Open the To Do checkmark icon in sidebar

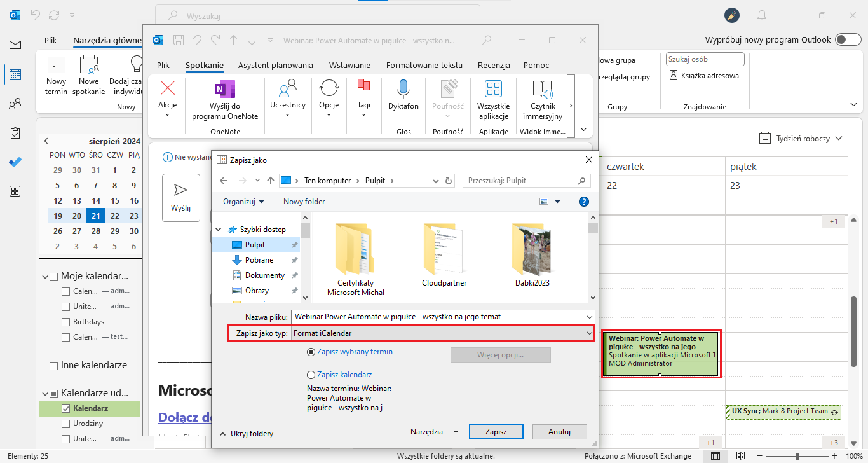[15, 162]
